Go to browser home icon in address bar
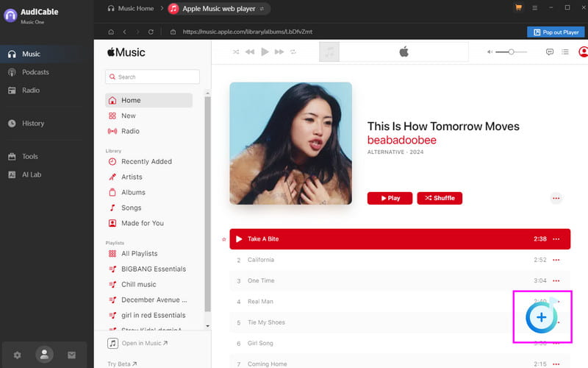The width and height of the screenshot is (588, 368). point(111,32)
